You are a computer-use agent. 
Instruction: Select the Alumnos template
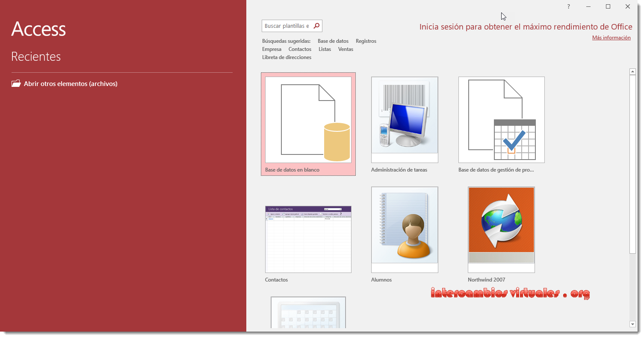(x=405, y=229)
